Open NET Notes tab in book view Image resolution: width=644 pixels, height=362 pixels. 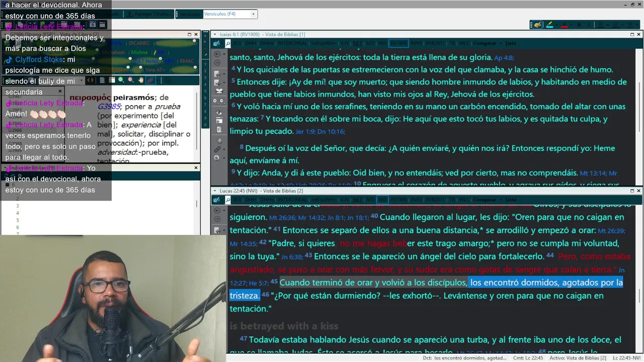146,61
